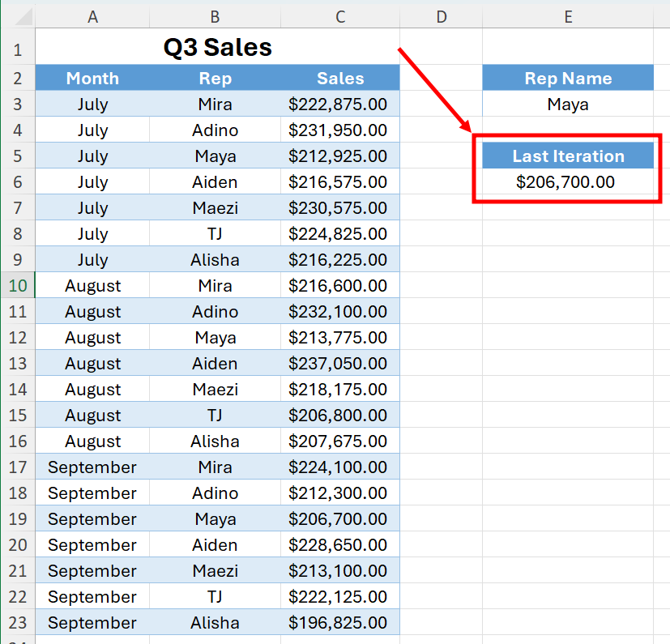Click the TJ cell in row 22

(215, 596)
